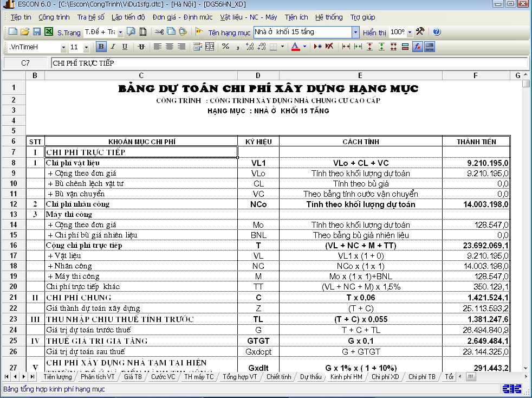Toggle bold formatting button

coord(101,47)
